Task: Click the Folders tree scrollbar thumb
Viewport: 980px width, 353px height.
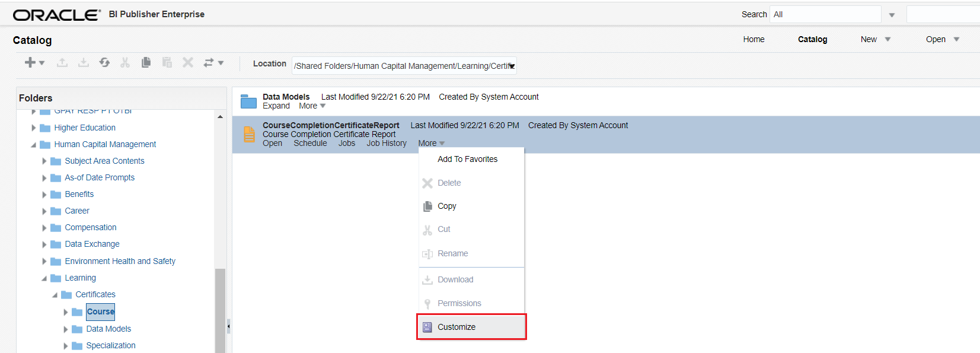Action: 220,310
